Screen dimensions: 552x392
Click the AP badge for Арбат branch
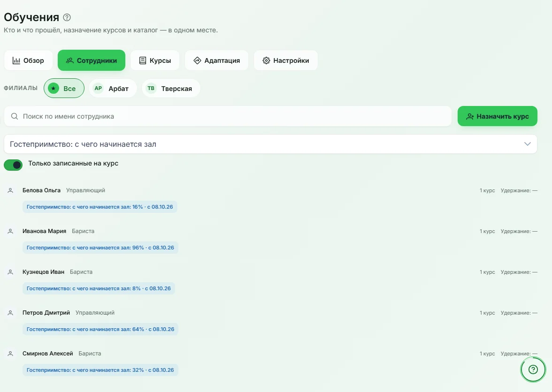98,88
